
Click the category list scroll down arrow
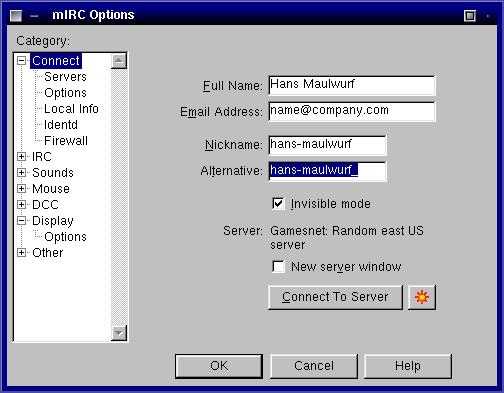coord(119,333)
